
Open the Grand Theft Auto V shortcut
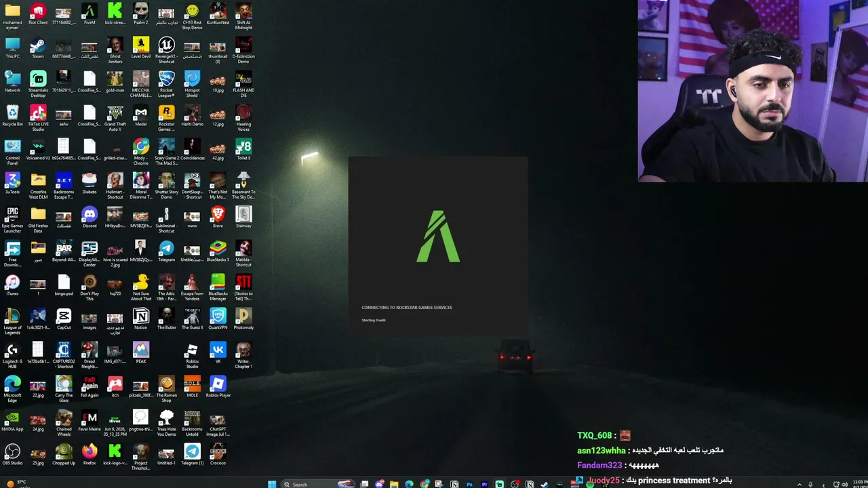point(115,119)
